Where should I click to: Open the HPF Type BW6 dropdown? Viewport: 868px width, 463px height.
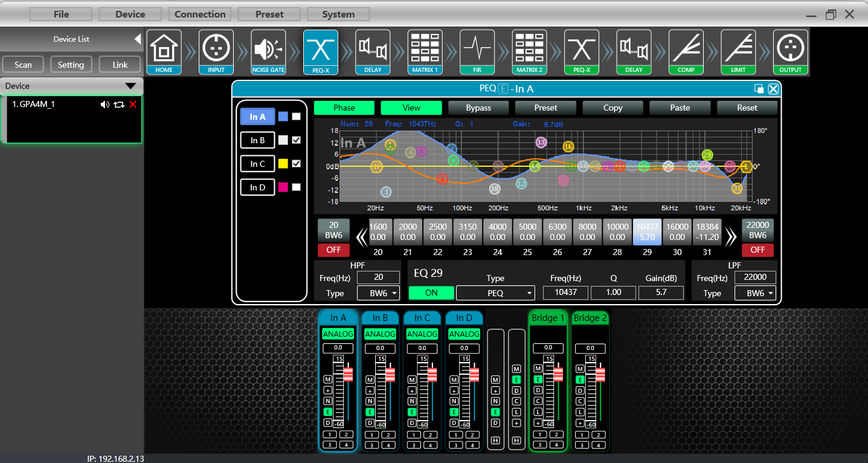click(378, 293)
